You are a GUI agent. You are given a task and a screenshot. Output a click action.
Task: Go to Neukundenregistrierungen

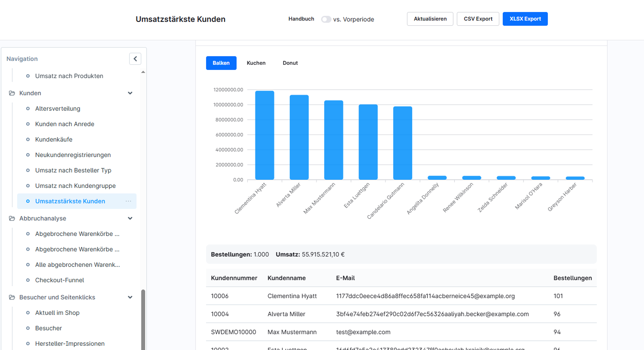(73, 155)
